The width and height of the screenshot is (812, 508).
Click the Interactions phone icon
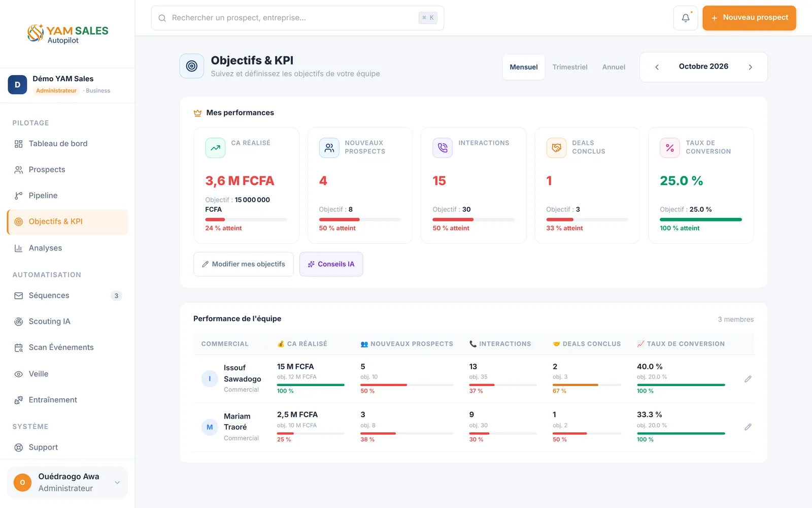coord(443,148)
